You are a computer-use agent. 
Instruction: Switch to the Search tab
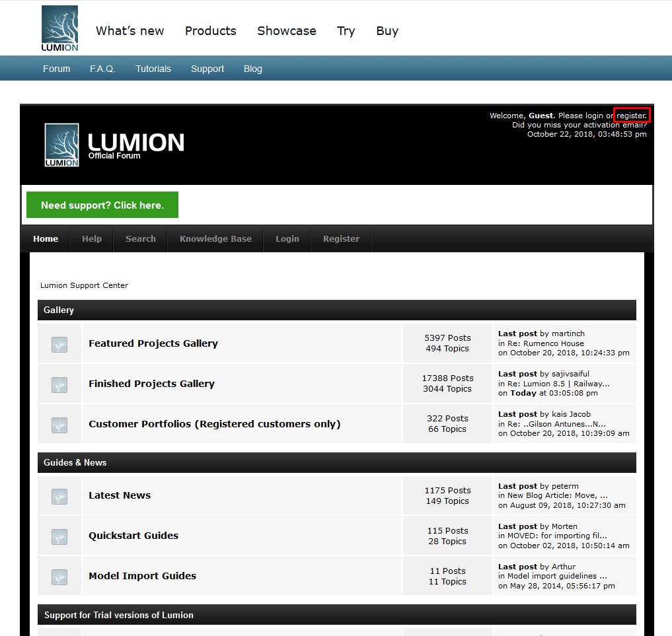point(140,238)
